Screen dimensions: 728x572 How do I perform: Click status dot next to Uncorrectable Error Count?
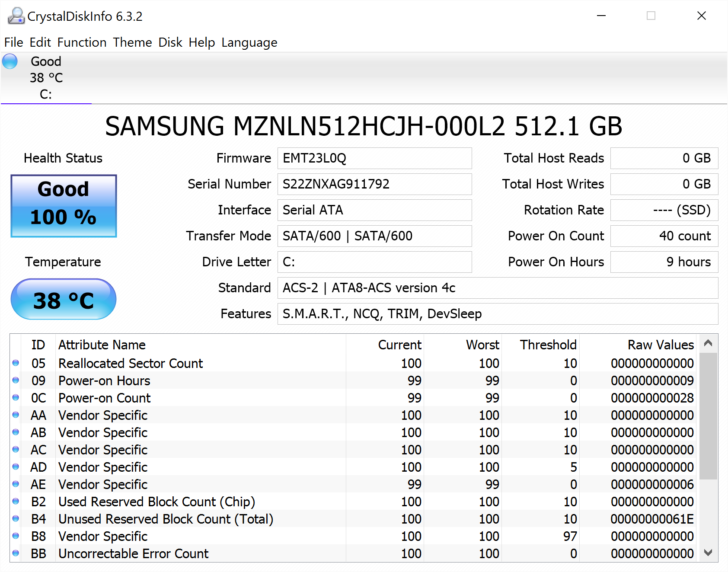click(16, 553)
